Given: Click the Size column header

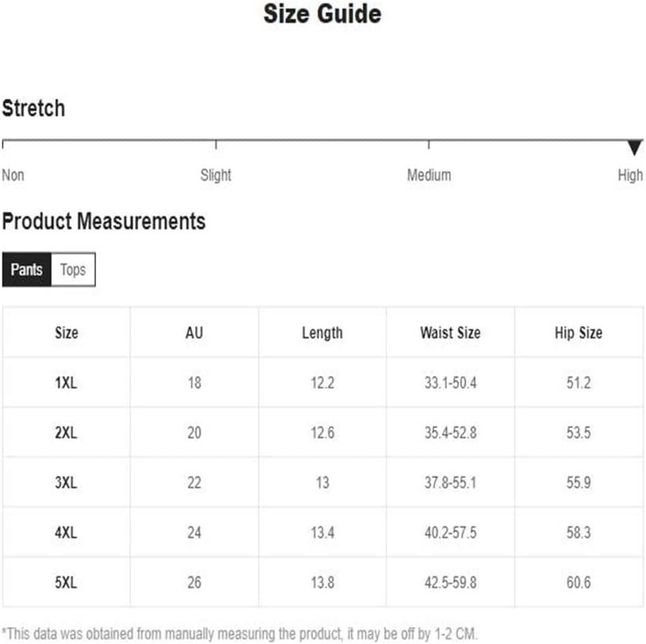Looking at the screenshot, I should click(x=66, y=332).
